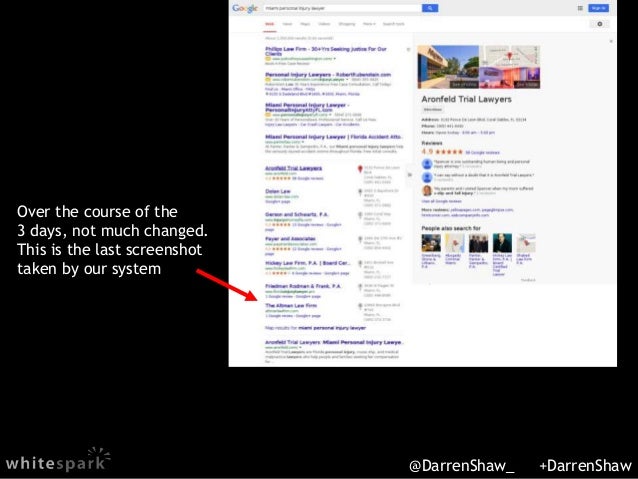
Task: Click the Aronfeld Trial Lawyers knowledge panel title
Action: (x=466, y=99)
